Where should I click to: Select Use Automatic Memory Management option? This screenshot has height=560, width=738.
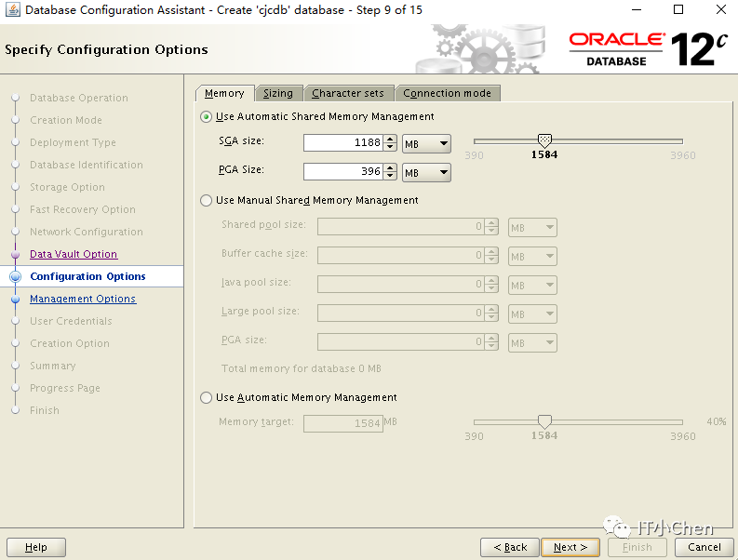206,397
